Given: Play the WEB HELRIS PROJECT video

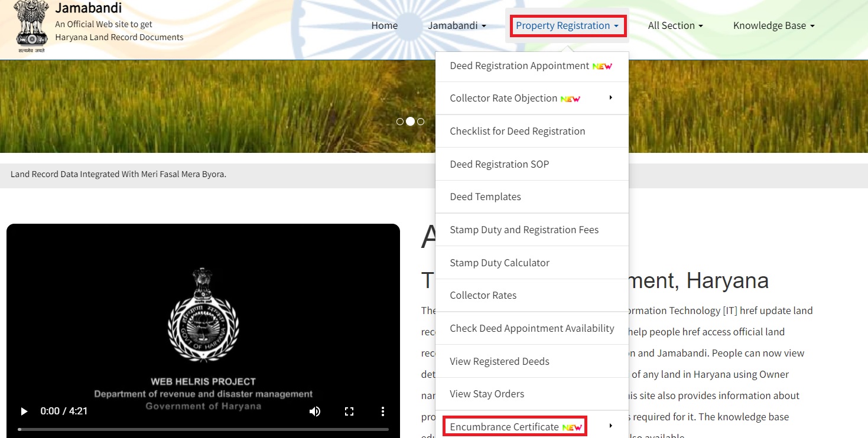Looking at the screenshot, I should (23, 411).
